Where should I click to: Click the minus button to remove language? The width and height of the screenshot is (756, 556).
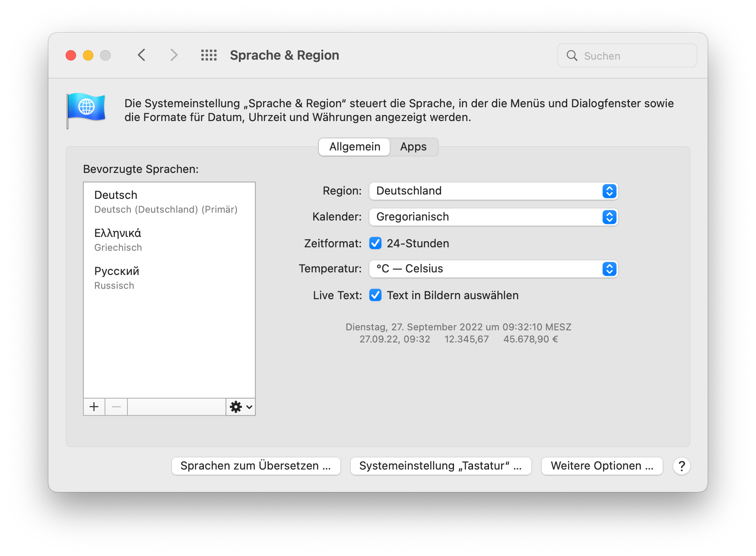pos(116,407)
